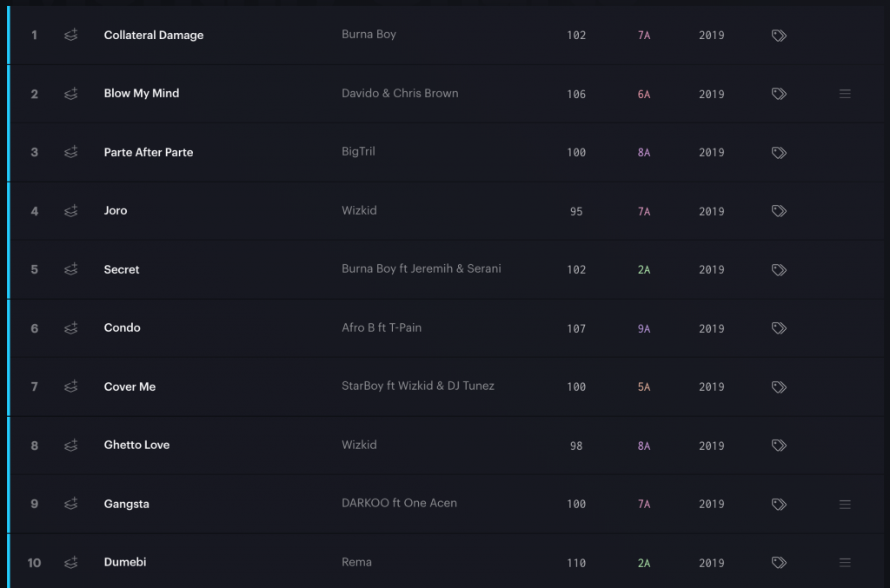Add Secret to a playlist

pos(71,269)
